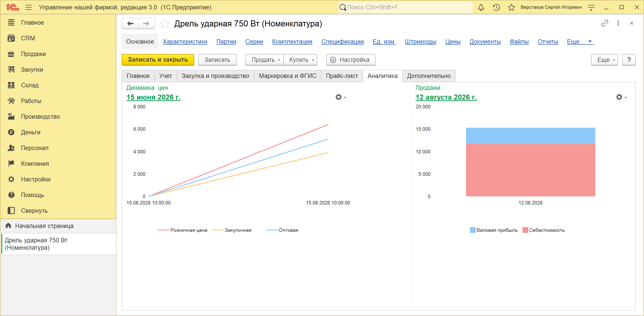Click the Основное navigation item

pyautogui.click(x=140, y=41)
